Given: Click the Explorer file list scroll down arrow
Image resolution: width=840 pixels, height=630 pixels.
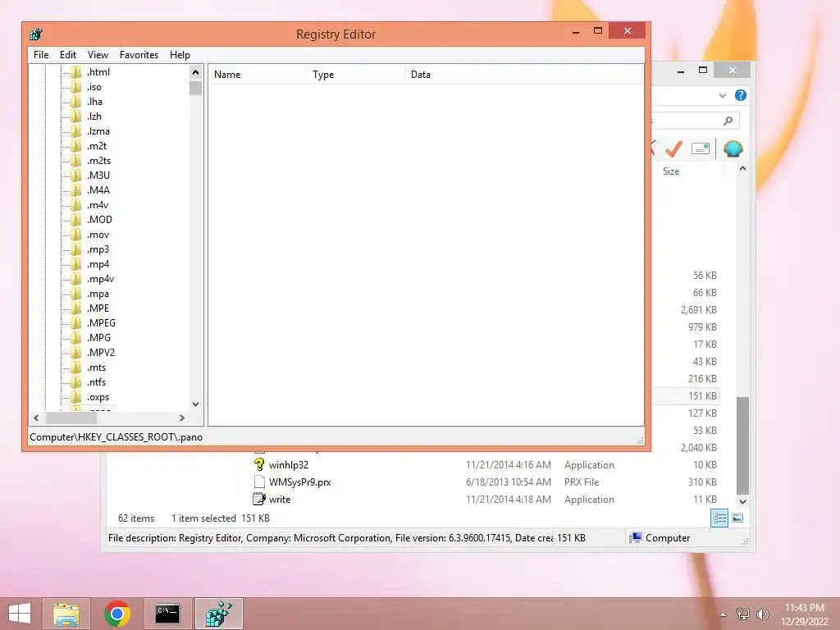Looking at the screenshot, I should [742, 502].
